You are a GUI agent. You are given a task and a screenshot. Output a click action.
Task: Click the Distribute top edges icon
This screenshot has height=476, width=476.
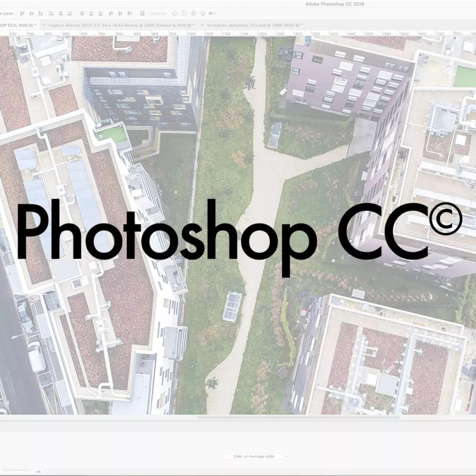tap(82, 13)
